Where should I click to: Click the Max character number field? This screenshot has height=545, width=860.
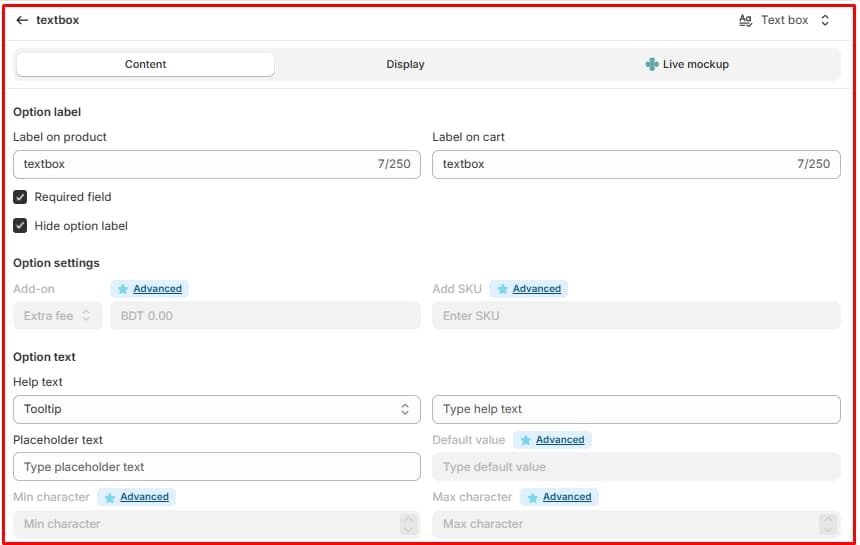click(x=636, y=524)
